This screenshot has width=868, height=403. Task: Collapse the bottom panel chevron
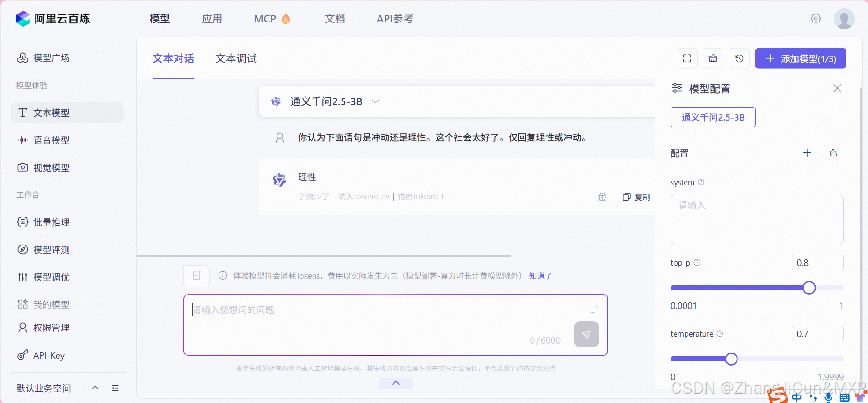(396, 383)
